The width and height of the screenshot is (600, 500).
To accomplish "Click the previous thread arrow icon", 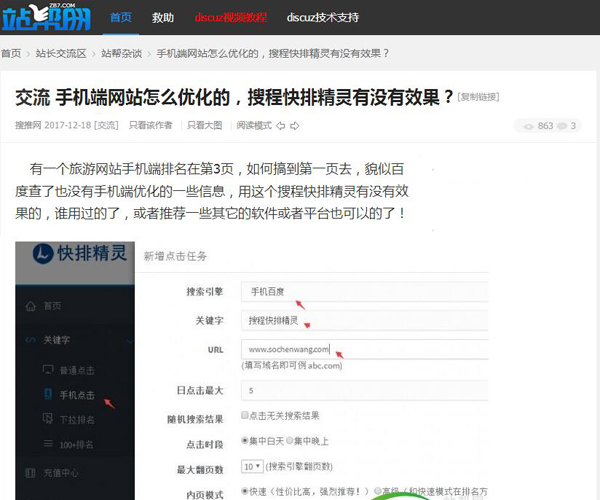I will click(280, 126).
